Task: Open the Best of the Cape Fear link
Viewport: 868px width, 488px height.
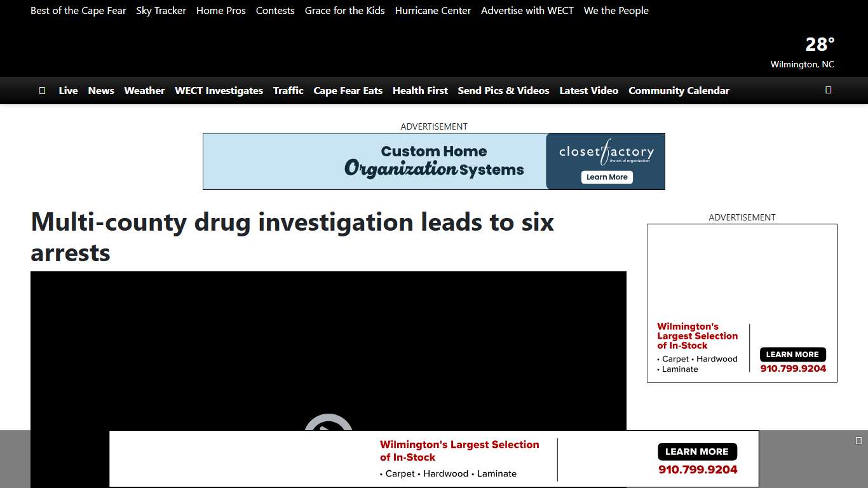Action: (78, 10)
